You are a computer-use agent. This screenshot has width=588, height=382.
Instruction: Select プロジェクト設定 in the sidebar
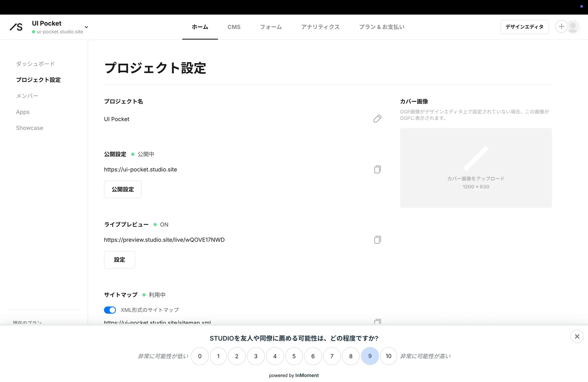[x=38, y=80]
